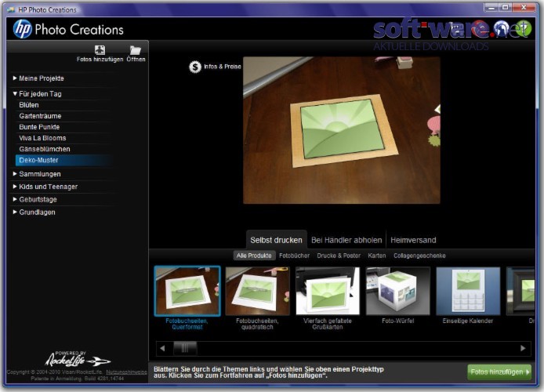Screen dimensions: 544x392
Task: Select the Bunte Punkte theme
Action: click(x=39, y=127)
